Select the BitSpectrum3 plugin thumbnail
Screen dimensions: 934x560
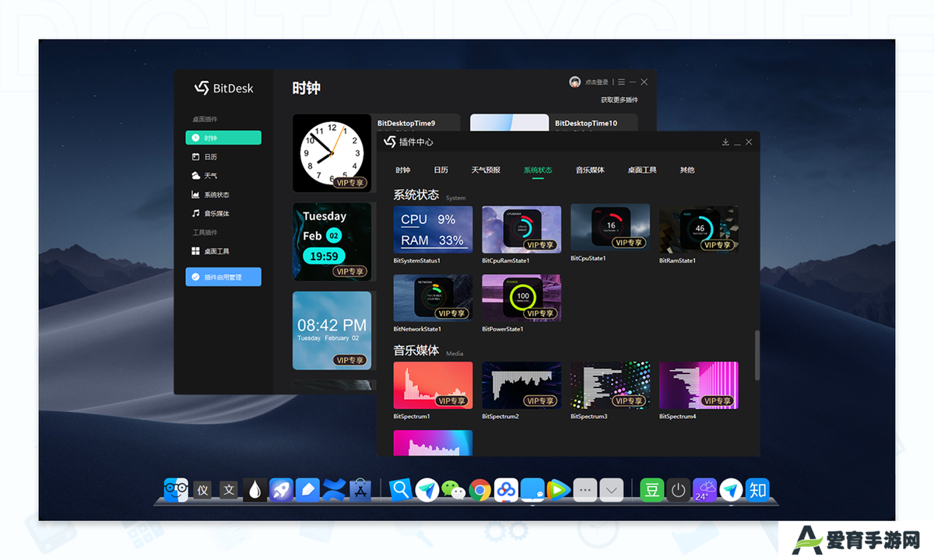coord(610,385)
